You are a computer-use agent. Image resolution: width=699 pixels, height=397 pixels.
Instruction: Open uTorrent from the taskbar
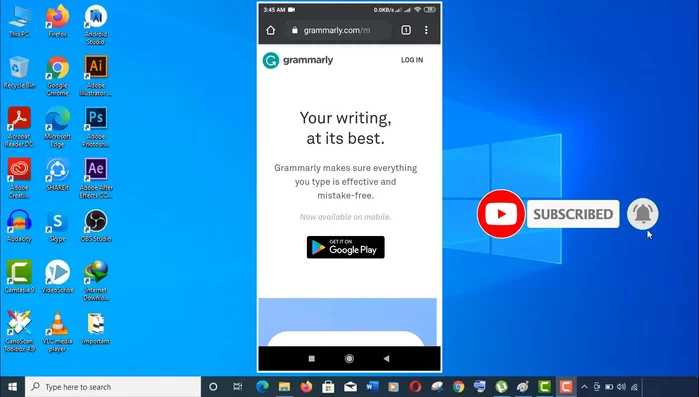coord(501,387)
